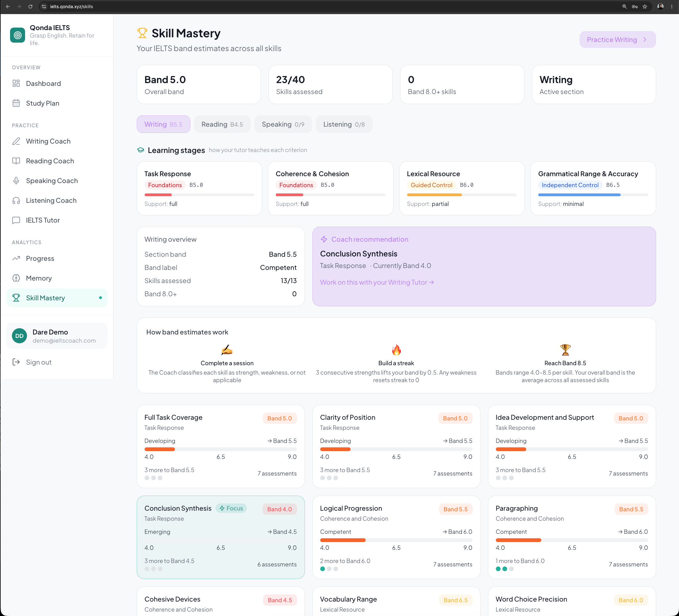Viewport: 679px width, 616px height.
Task: Open Listening Coach headphones icon
Action: [x=16, y=201]
